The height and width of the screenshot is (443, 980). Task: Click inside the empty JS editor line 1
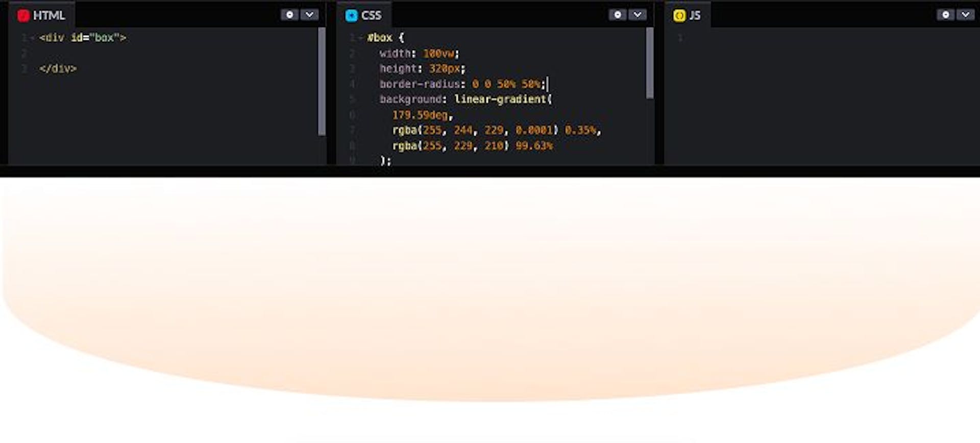(x=827, y=38)
